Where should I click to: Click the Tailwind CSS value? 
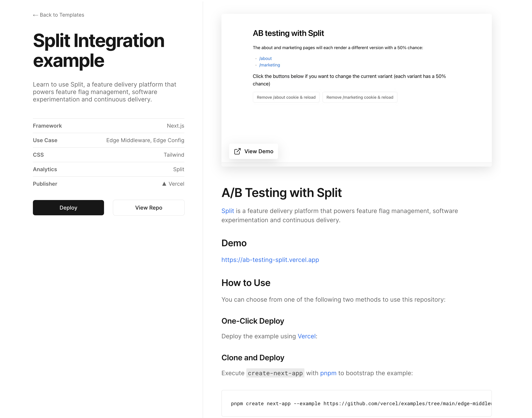point(174,155)
